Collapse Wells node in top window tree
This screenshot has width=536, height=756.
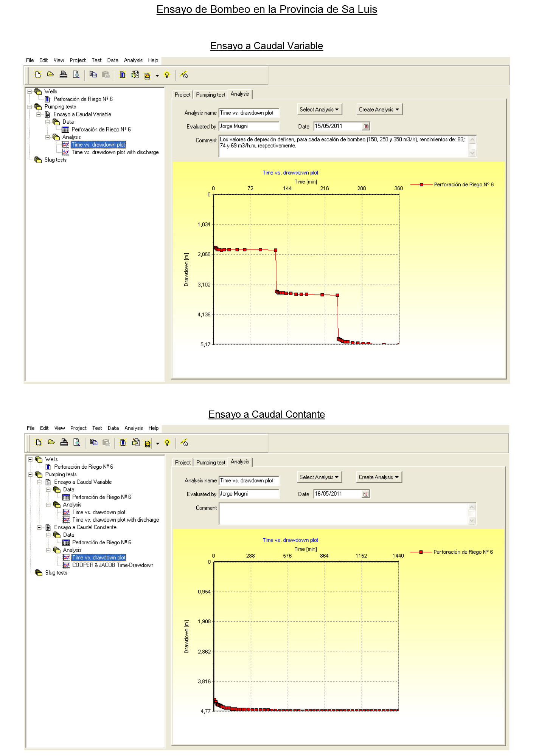(30, 91)
